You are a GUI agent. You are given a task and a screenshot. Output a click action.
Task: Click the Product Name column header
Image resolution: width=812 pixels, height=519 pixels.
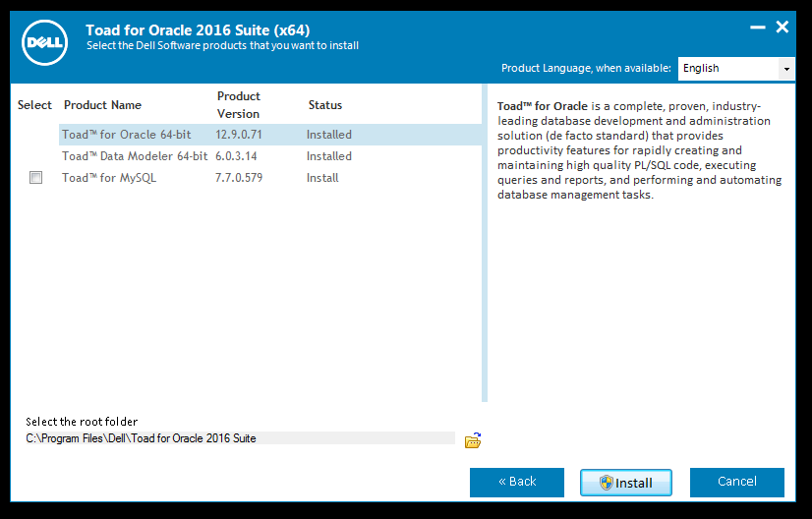[x=102, y=105]
